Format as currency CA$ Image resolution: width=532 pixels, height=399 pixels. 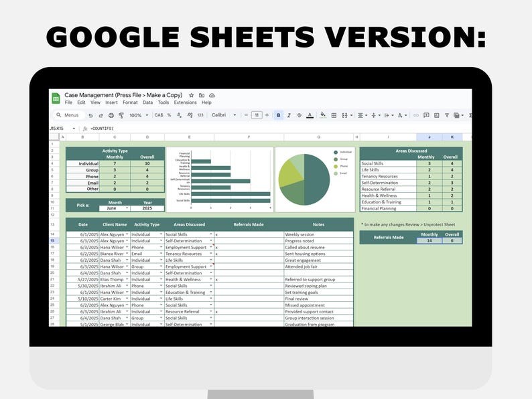[158, 115]
